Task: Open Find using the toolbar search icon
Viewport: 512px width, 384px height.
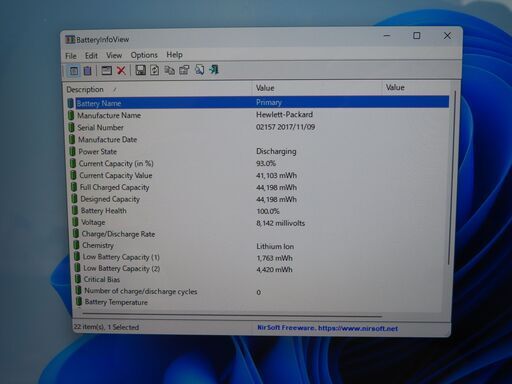Action: point(199,70)
